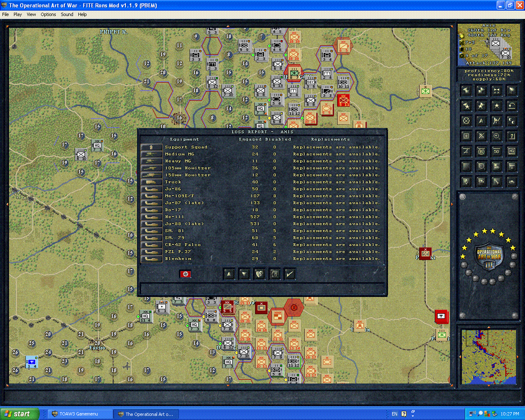Switch to TOAW3 Gamemenu taskbar button

click(80, 414)
